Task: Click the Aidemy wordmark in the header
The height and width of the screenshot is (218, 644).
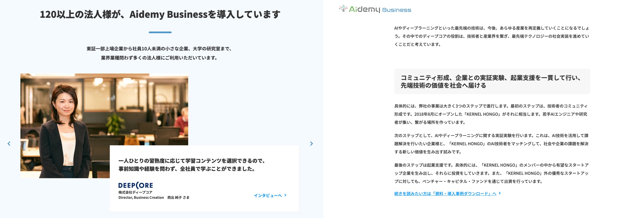Action: click(364, 9)
